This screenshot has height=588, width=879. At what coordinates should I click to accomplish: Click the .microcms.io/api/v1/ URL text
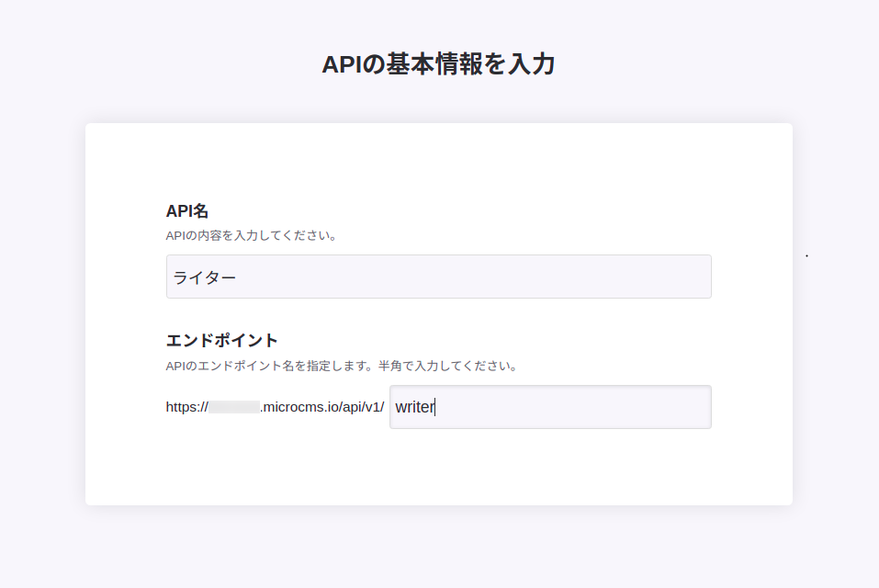[x=323, y=407]
